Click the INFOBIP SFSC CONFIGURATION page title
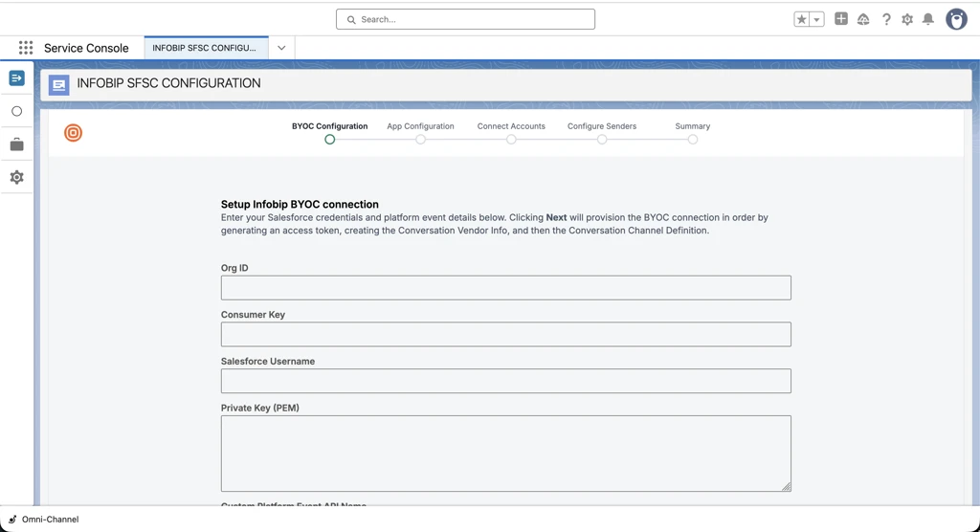Image resolution: width=980 pixels, height=532 pixels. [x=168, y=83]
